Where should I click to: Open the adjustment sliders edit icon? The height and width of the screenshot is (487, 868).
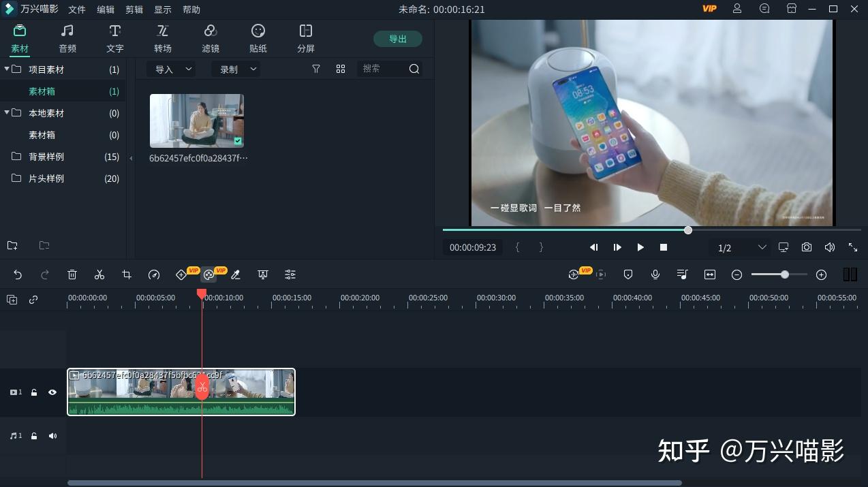tap(290, 274)
